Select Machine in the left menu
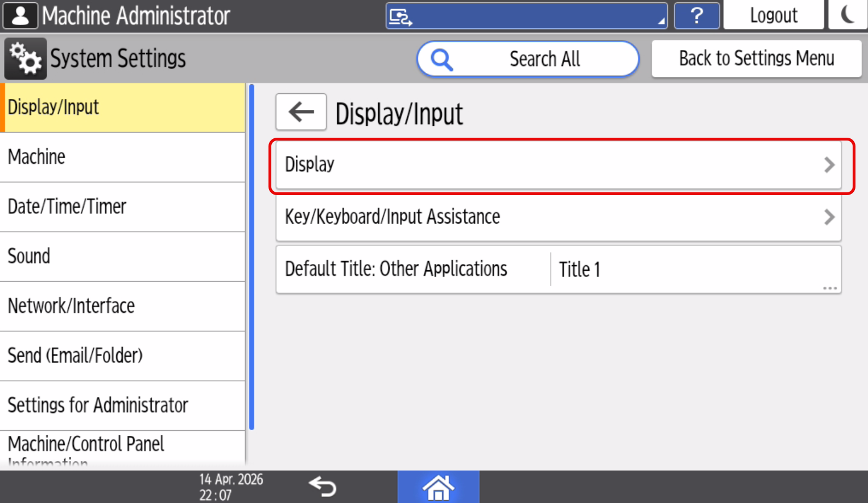This screenshot has width=868, height=503. [122, 157]
